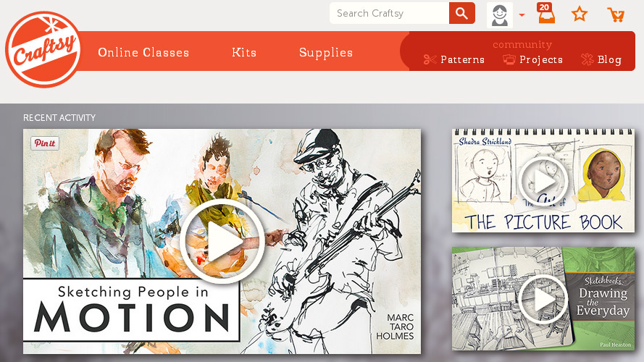The height and width of the screenshot is (362, 644).
Task: Click the Projects icon in community bar
Action: pyautogui.click(x=509, y=59)
